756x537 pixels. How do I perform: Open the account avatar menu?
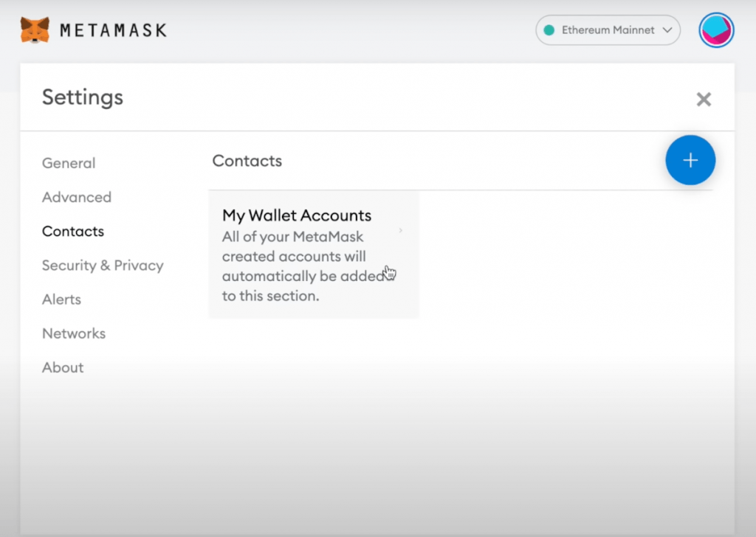716,30
